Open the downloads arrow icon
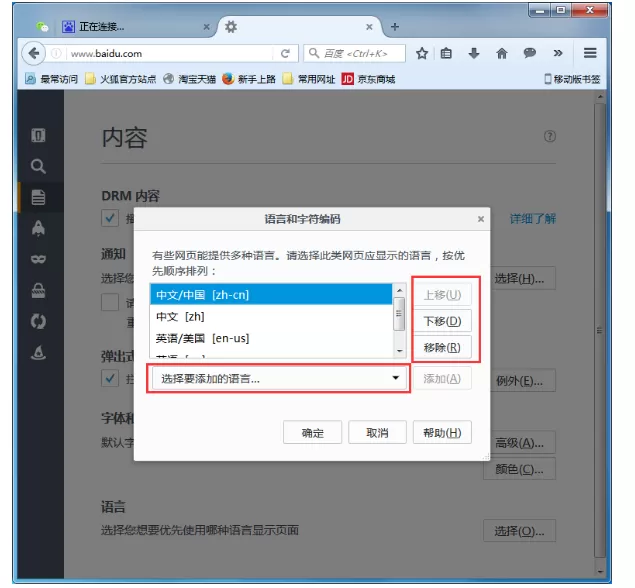This screenshot has height=588, width=635. [474, 53]
